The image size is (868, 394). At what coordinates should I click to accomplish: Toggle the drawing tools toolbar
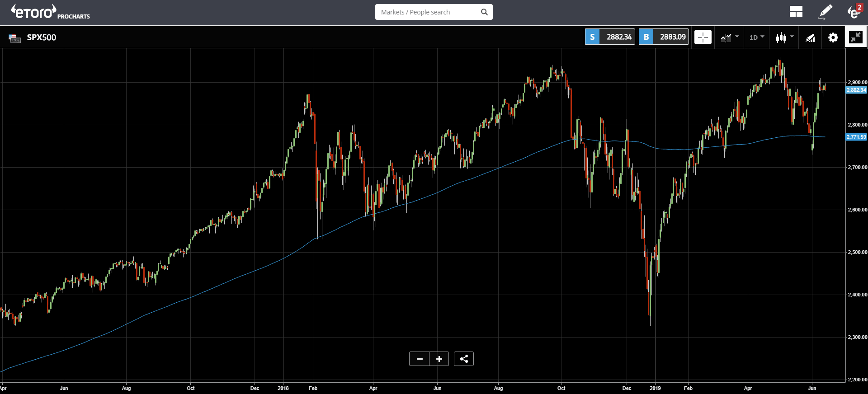click(810, 38)
